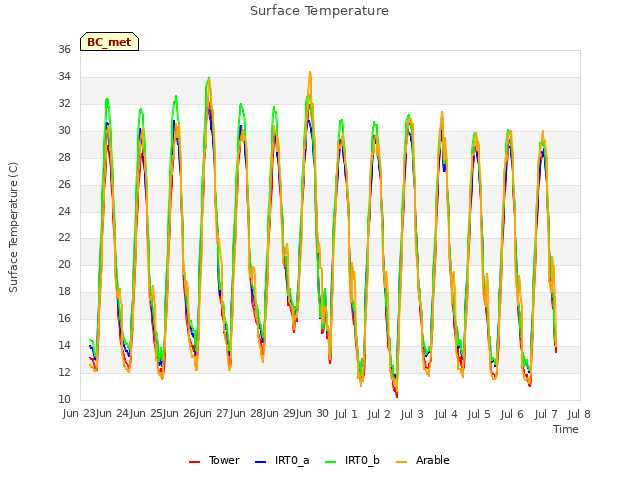Click the Jul 5 x-axis tick label

coord(479,414)
